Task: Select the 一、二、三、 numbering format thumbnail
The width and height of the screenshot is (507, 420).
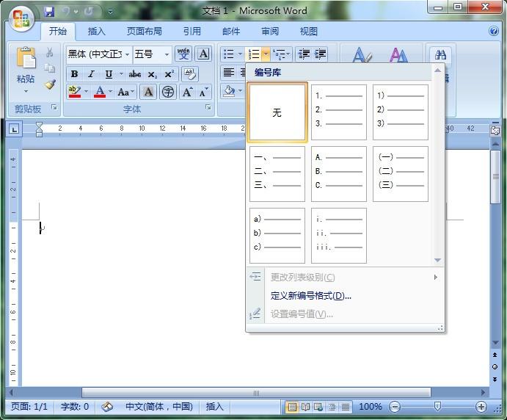Action: tap(277, 173)
